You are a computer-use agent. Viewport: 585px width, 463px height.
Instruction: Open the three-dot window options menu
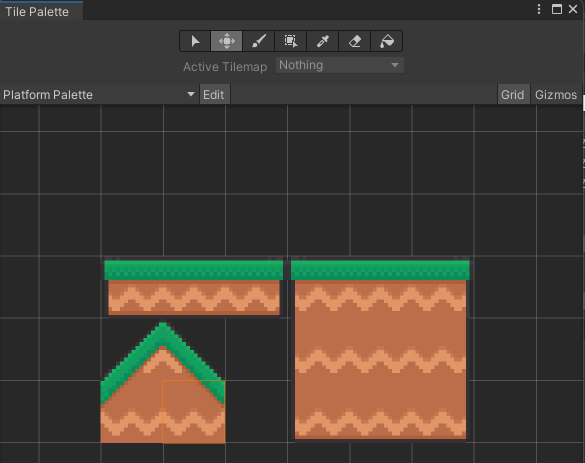539,9
